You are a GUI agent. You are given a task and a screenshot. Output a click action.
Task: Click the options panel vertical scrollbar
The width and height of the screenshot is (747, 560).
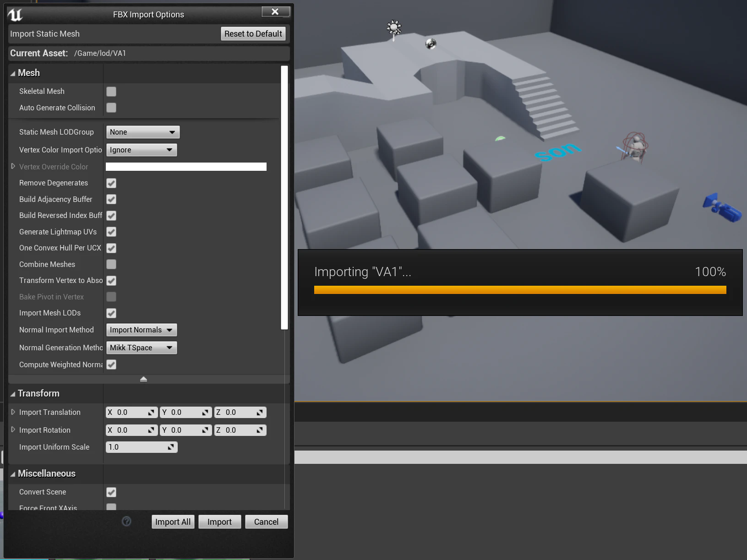tap(284, 197)
